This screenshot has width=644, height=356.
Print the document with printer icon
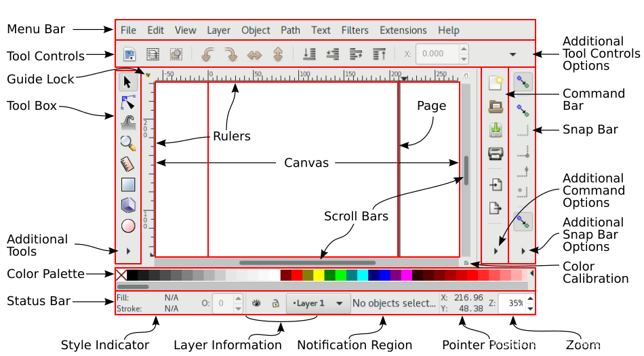point(496,153)
